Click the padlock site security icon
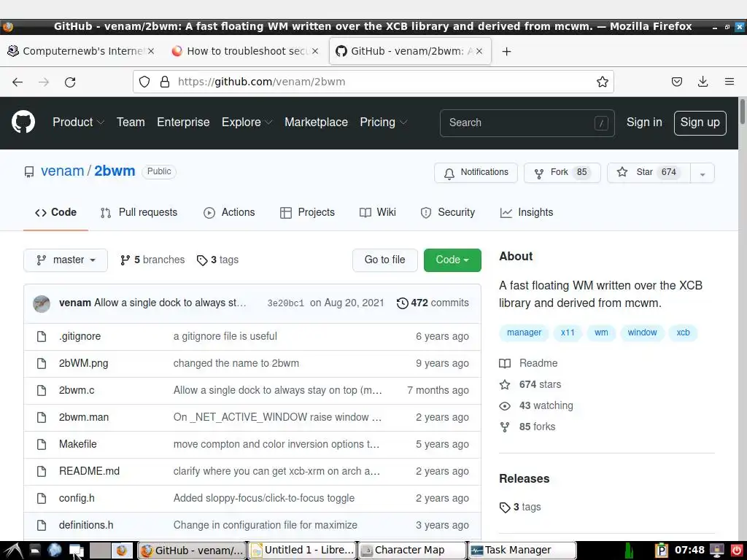This screenshot has height=560, width=747. [165, 82]
